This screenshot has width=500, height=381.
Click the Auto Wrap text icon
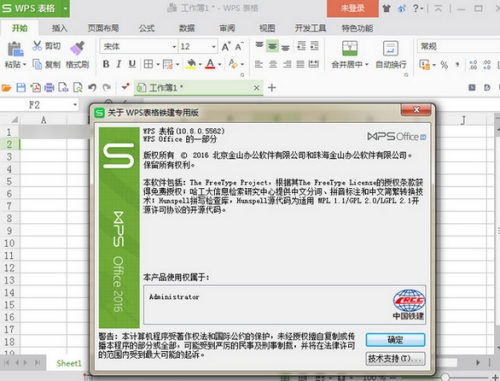391,49
